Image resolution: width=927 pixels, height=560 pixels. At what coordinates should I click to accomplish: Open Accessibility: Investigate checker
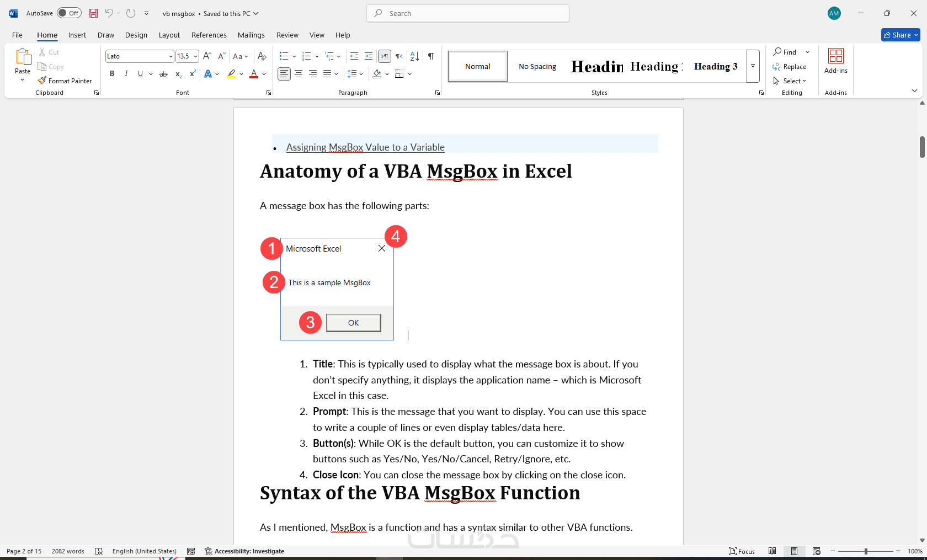(244, 551)
